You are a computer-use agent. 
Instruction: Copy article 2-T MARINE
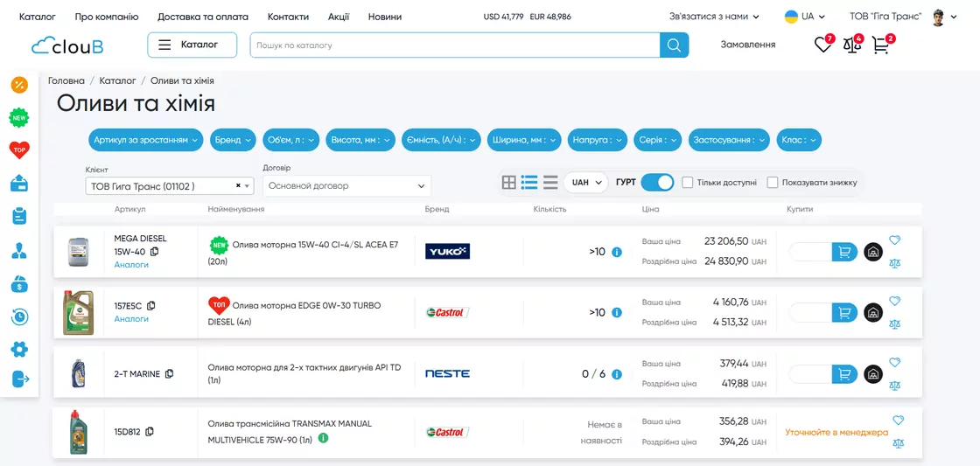point(170,374)
